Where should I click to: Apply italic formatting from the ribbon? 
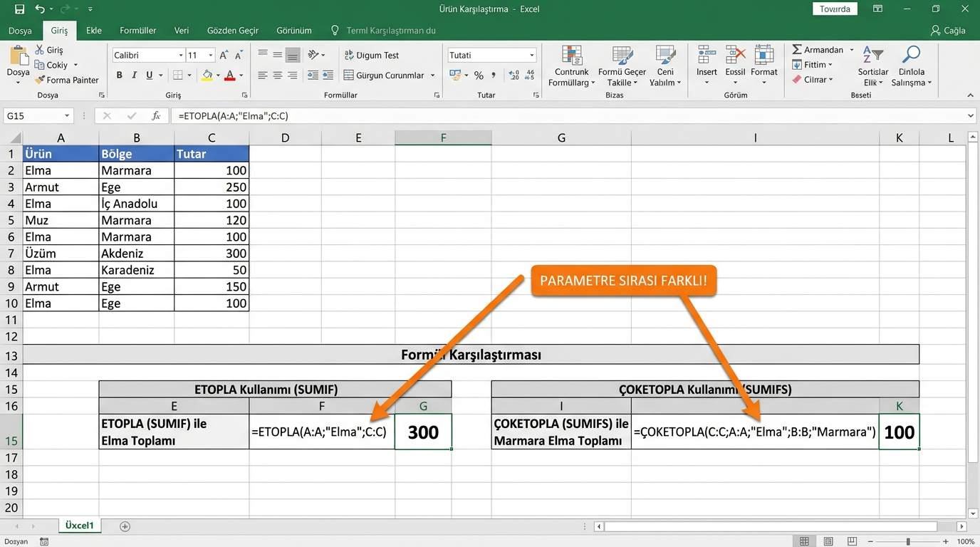pyautogui.click(x=134, y=75)
